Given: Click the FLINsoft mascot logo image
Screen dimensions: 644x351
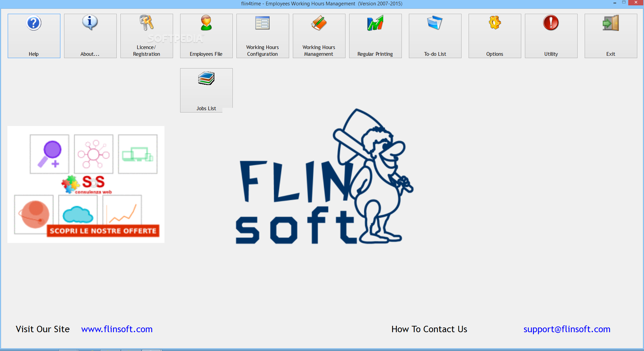Looking at the screenshot, I should click(324, 176).
